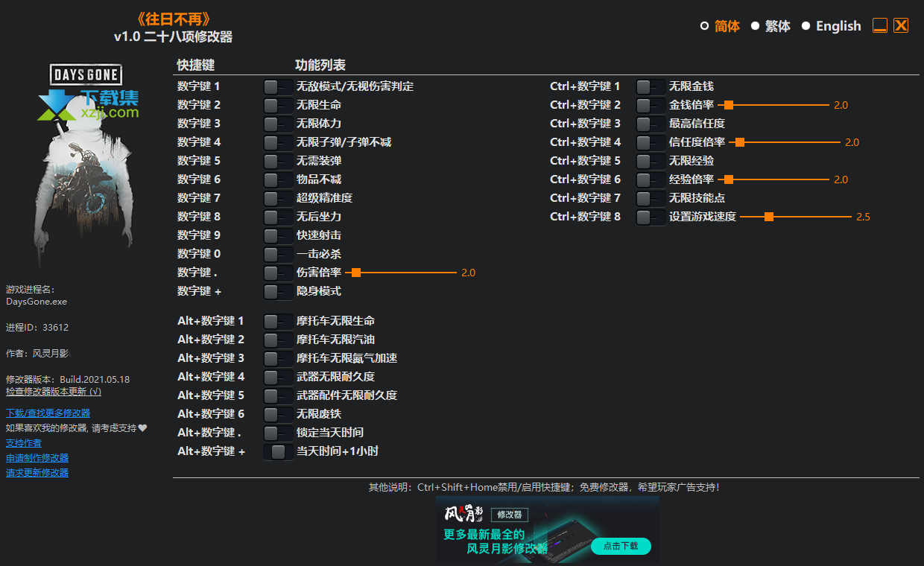Image resolution: width=924 pixels, height=566 pixels.
Task: Turn on 摩托车无限汽油 switch
Action: [x=279, y=340]
